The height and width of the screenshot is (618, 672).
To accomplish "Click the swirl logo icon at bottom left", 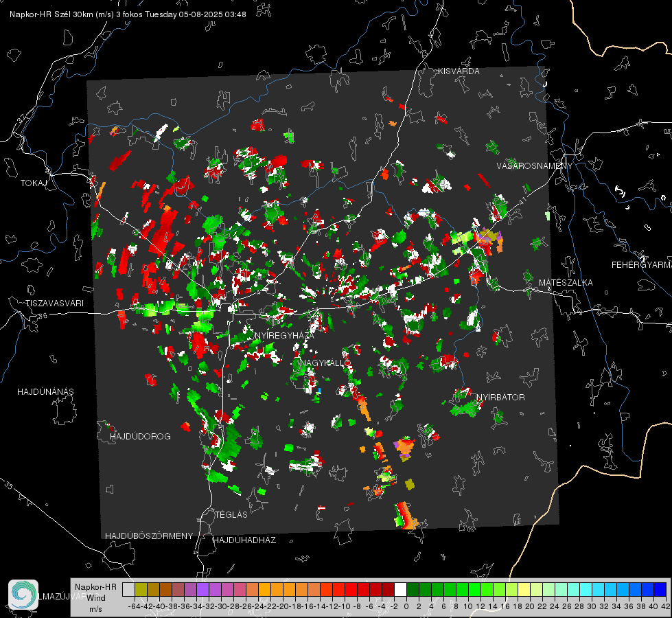I will click(23, 595).
